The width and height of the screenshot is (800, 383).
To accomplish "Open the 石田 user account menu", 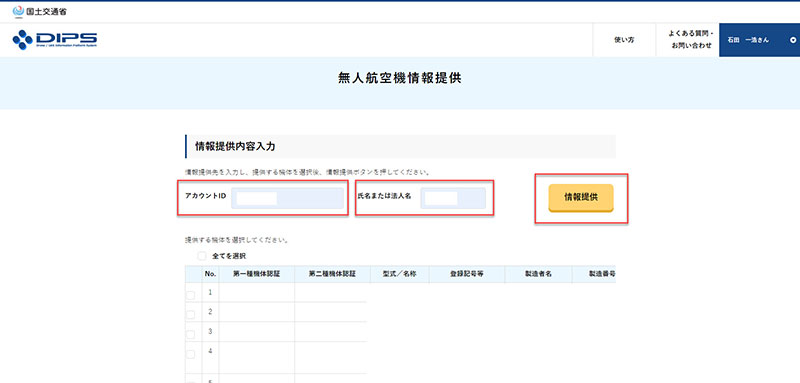I will (759, 40).
